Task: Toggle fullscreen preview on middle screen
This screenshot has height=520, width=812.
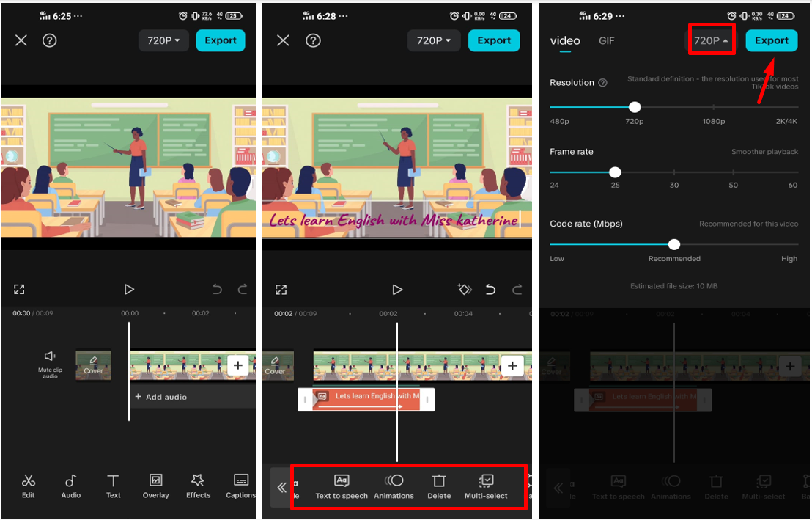Action: (x=281, y=289)
